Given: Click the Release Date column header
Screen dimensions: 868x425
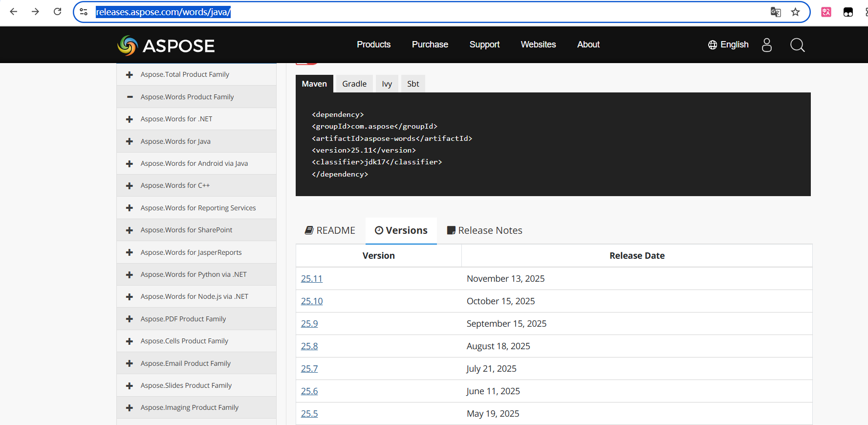Looking at the screenshot, I should (637, 255).
